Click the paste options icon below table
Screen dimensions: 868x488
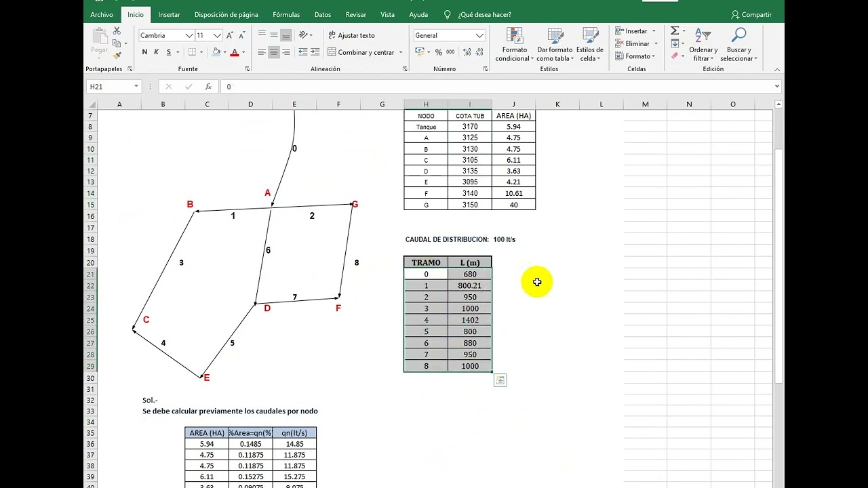point(500,380)
